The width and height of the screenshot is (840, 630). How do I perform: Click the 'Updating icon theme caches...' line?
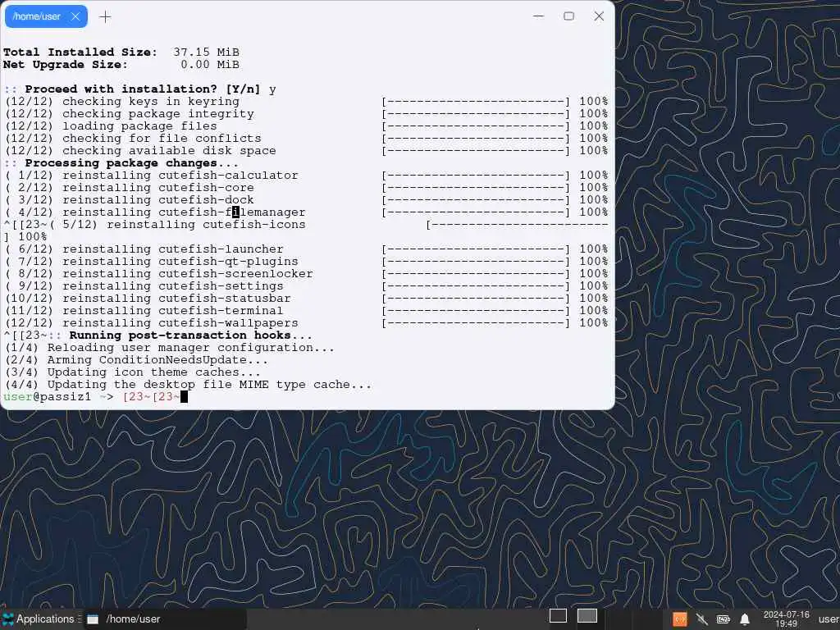(x=132, y=372)
